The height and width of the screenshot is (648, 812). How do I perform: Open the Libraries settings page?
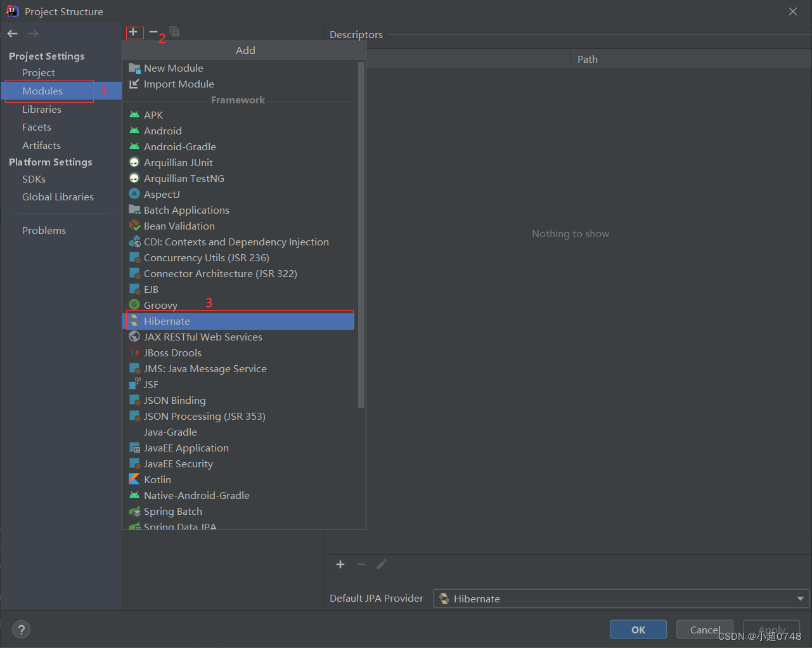pos(42,109)
